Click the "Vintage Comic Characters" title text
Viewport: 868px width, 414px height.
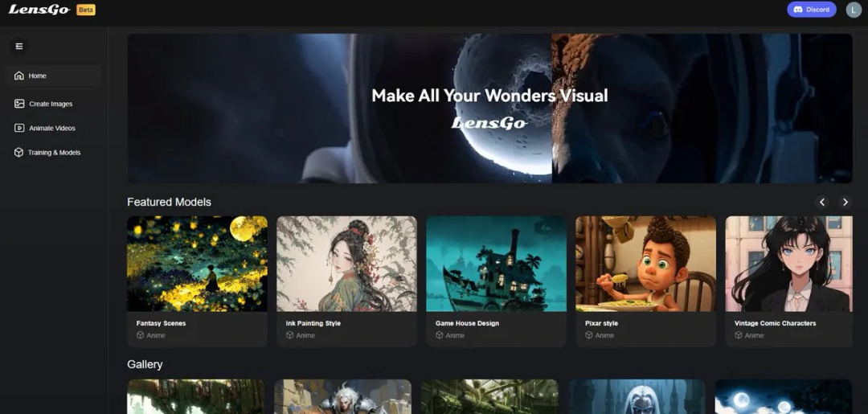[x=775, y=323]
